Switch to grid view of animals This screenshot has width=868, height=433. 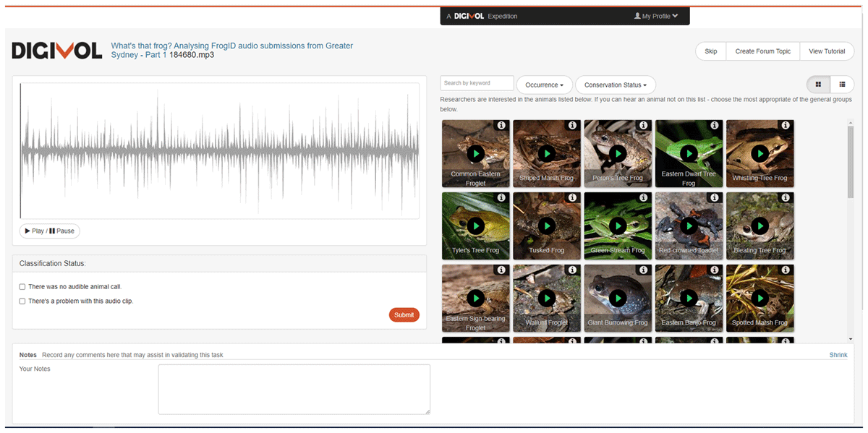[x=818, y=85]
